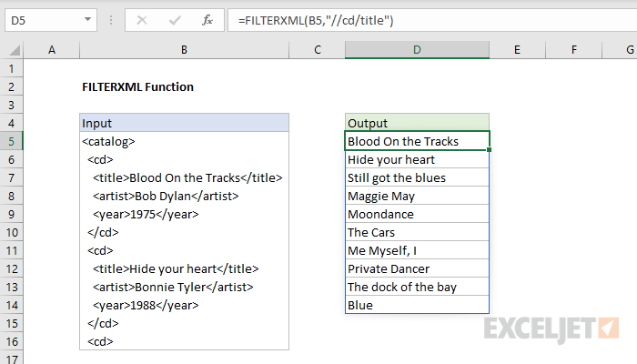Click the Select All corner triangle
The width and height of the screenshot is (637, 364).
click(15, 50)
